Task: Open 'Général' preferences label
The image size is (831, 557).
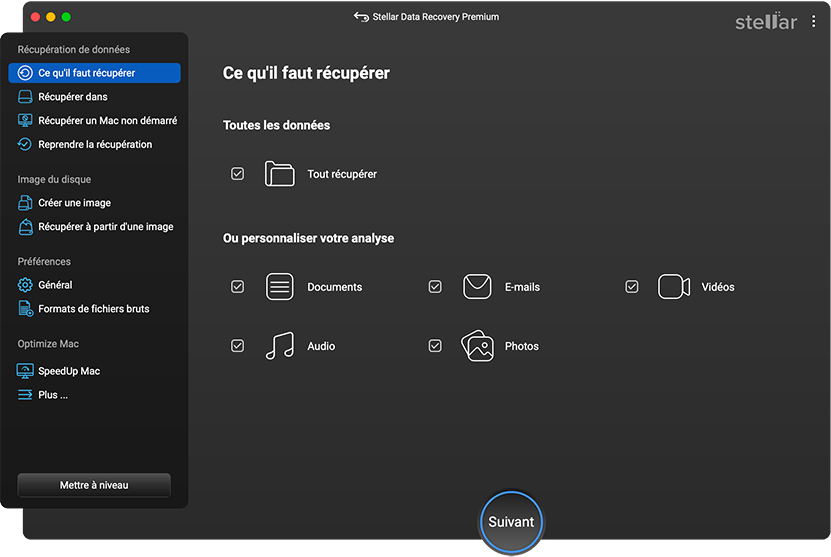Action: [x=55, y=285]
